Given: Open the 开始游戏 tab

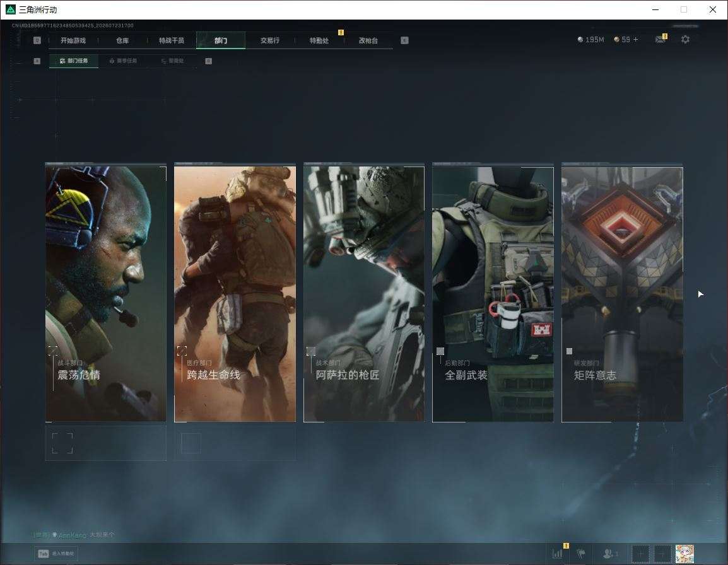Looking at the screenshot, I should (73, 40).
